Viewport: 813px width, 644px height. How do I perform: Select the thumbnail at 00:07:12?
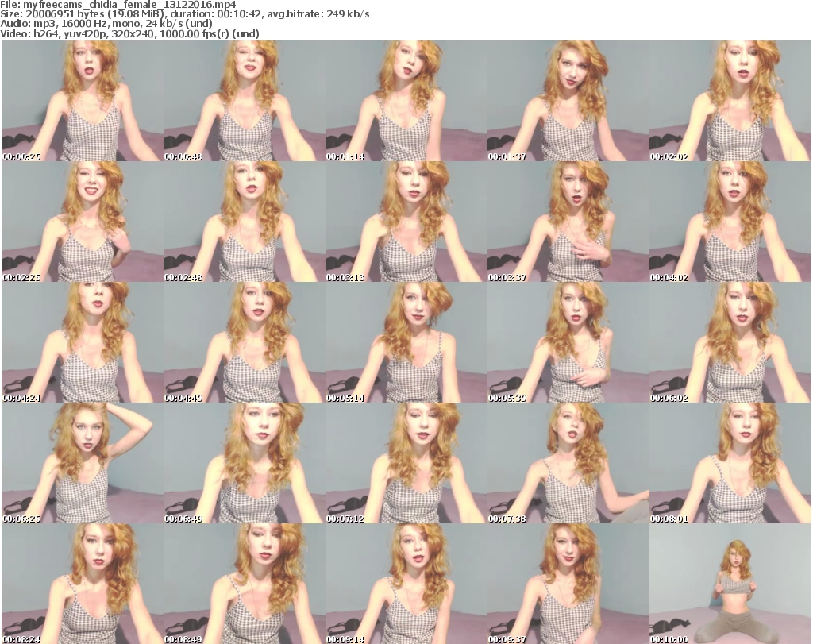pos(406,463)
